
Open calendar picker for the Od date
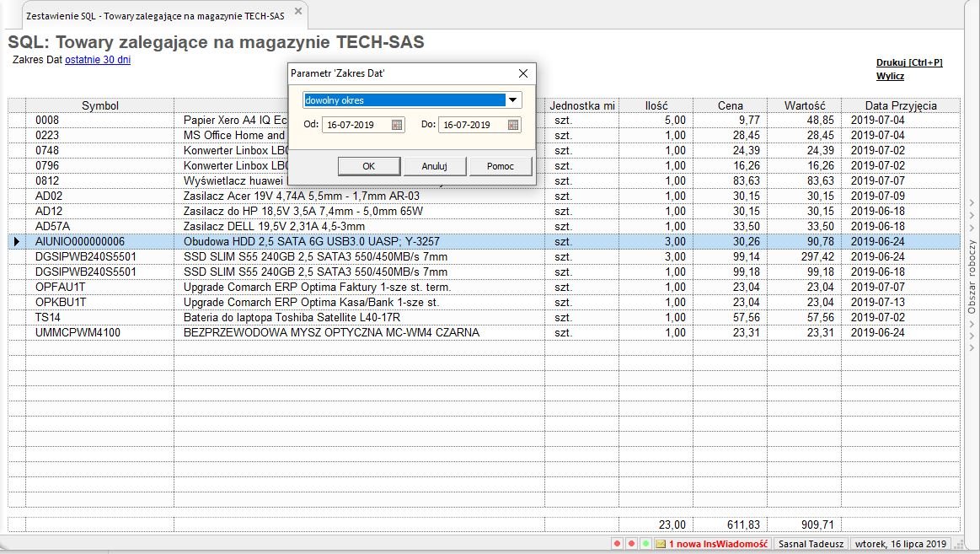(397, 125)
